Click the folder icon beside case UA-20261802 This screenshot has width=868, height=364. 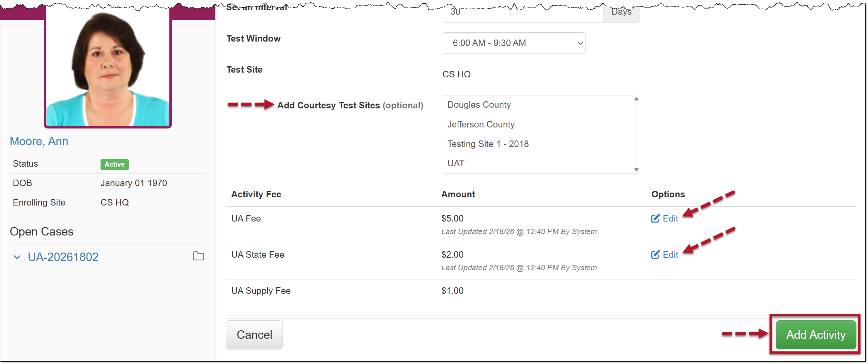click(198, 256)
